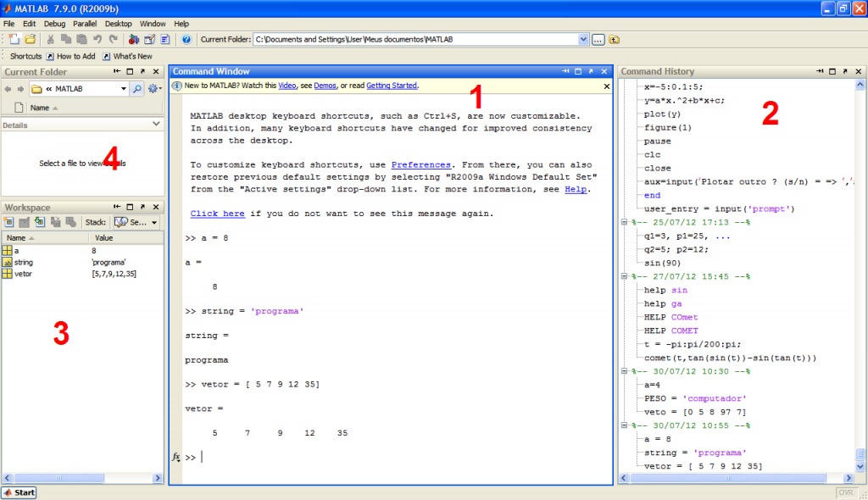This screenshot has width=868, height=500.
Task: Click the Getting Started link
Action: tap(392, 86)
